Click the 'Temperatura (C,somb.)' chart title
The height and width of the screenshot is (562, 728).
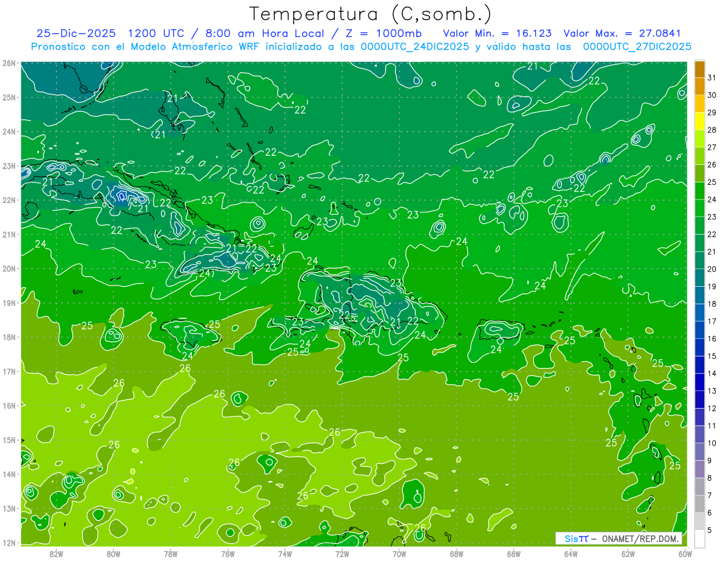(x=371, y=15)
